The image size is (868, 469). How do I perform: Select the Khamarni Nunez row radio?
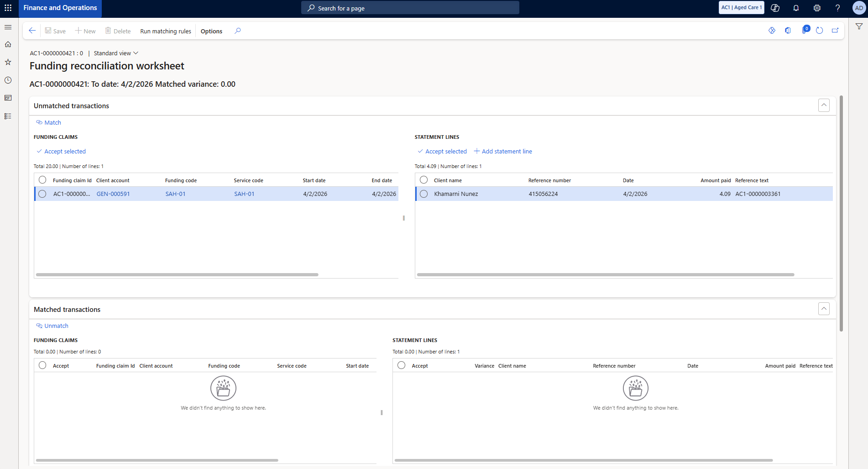click(x=424, y=194)
